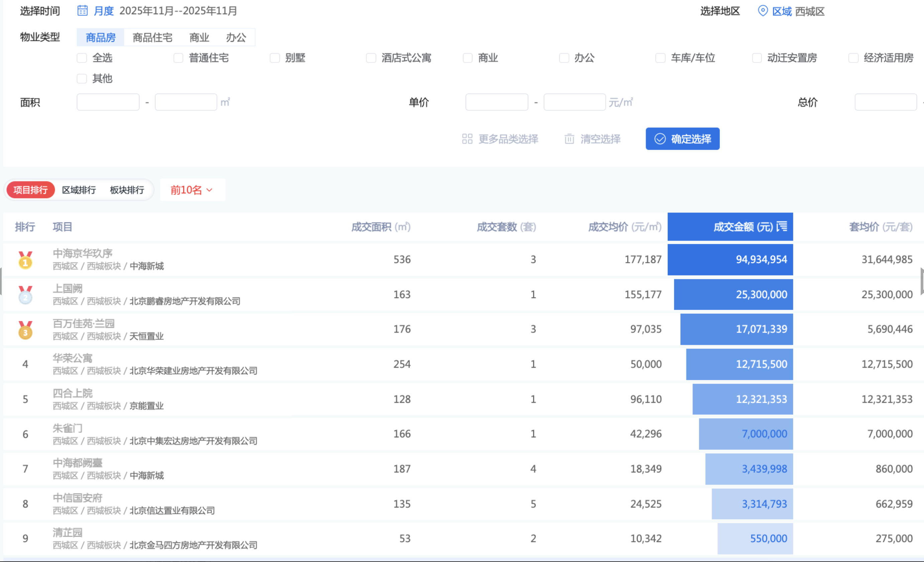Click the minimum 单价 input field

click(496, 102)
